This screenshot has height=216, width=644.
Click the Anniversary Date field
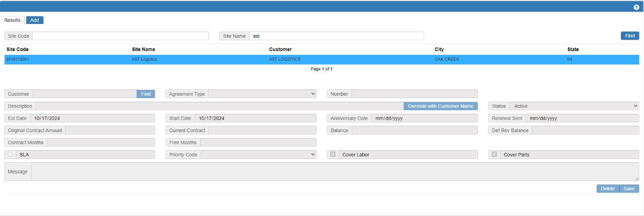coord(424,118)
